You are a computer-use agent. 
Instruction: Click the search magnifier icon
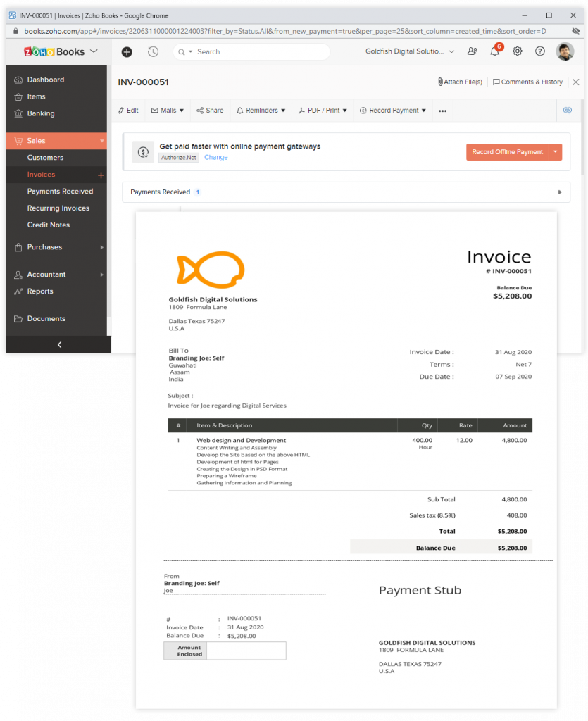tap(182, 52)
